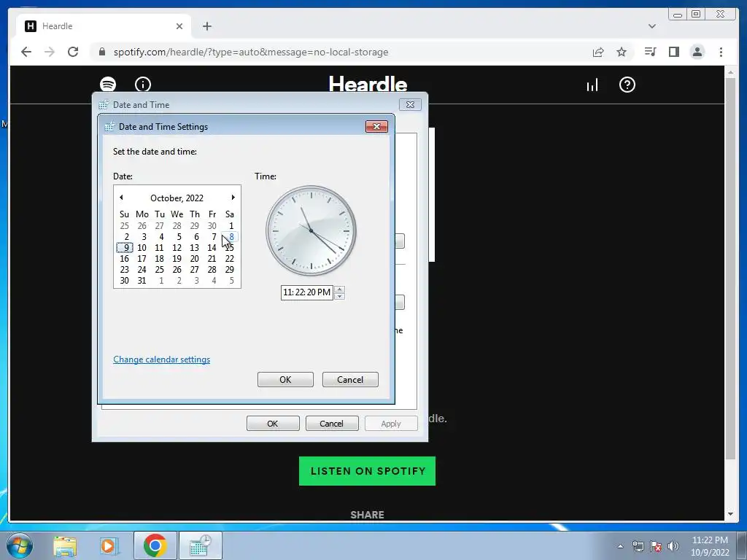Click network icon in system tray
Viewport: 747px width, 560px height.
point(638,546)
